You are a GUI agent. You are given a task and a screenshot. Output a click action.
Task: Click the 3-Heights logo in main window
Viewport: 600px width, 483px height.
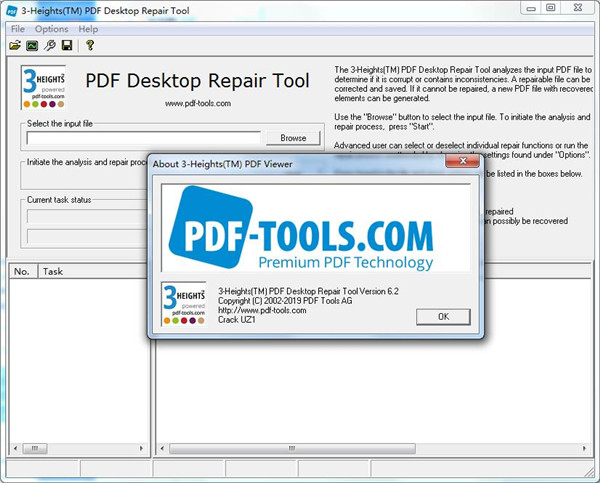pos(43,88)
